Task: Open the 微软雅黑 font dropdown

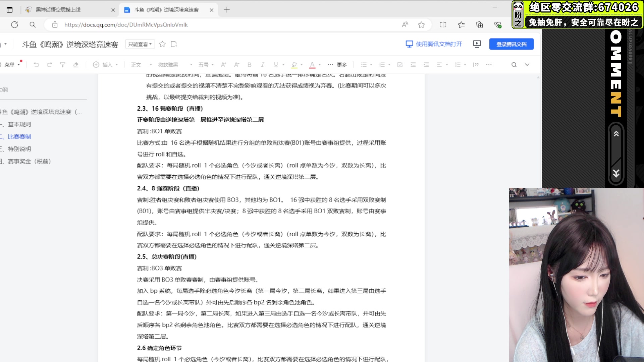Action: [175, 65]
